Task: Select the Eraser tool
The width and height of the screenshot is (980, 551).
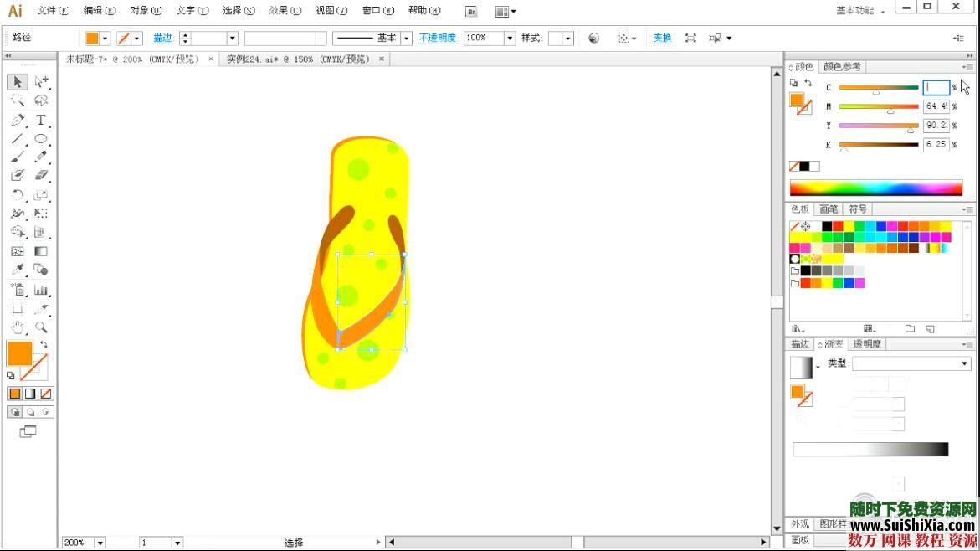Action: pyautogui.click(x=40, y=176)
